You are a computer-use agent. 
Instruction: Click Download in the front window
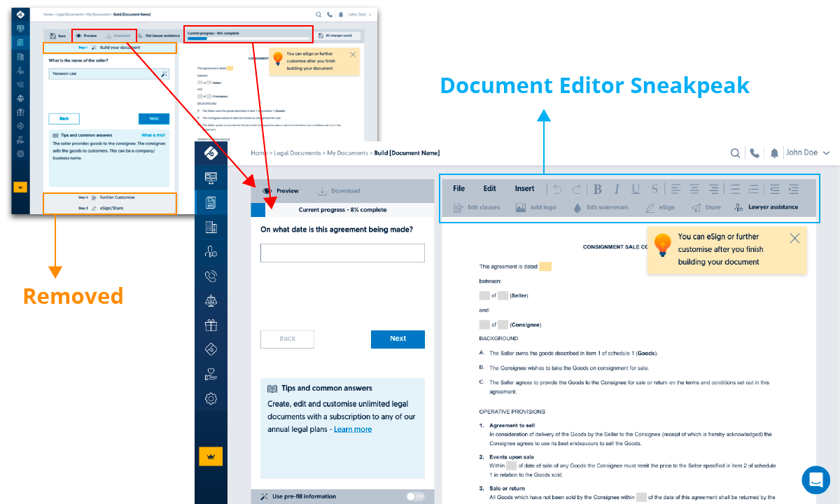click(339, 190)
